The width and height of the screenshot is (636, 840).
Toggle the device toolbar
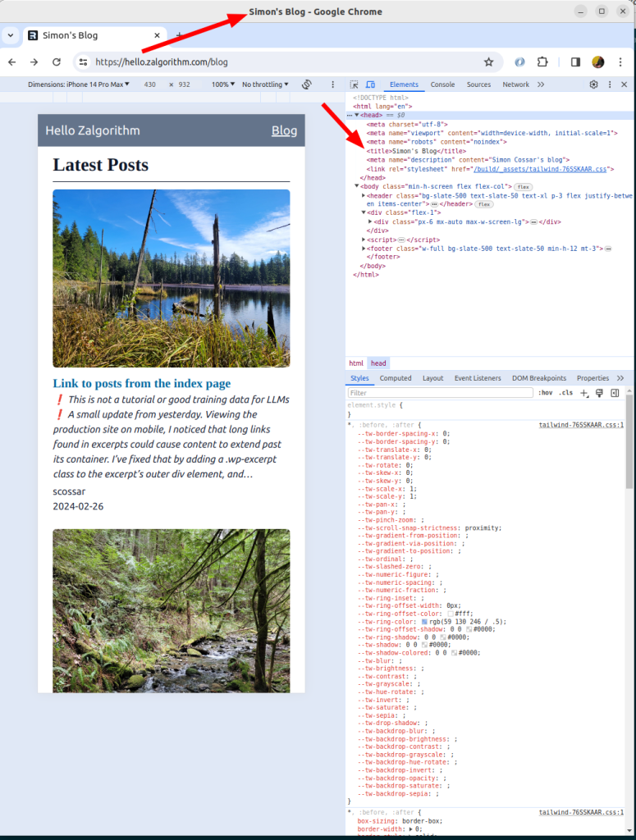pos(370,84)
